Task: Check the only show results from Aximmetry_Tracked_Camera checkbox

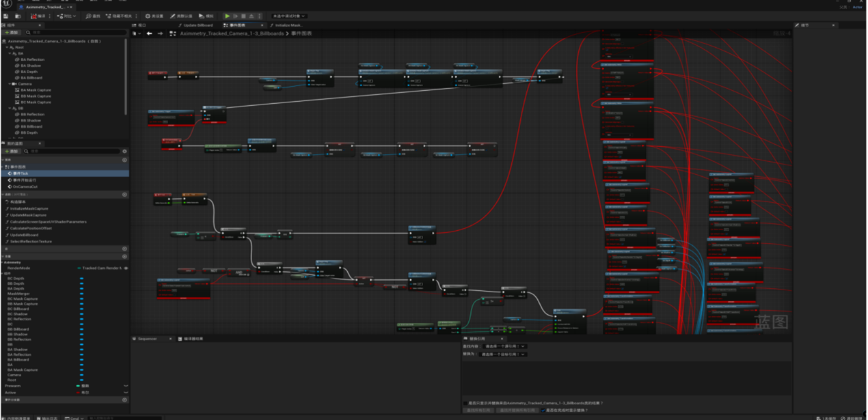Action: [x=466, y=403]
